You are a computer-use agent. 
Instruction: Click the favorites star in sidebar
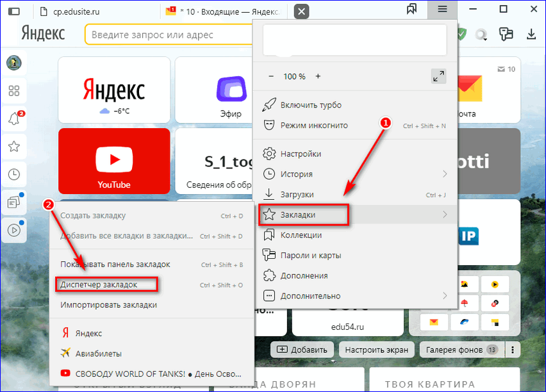pos(13,147)
